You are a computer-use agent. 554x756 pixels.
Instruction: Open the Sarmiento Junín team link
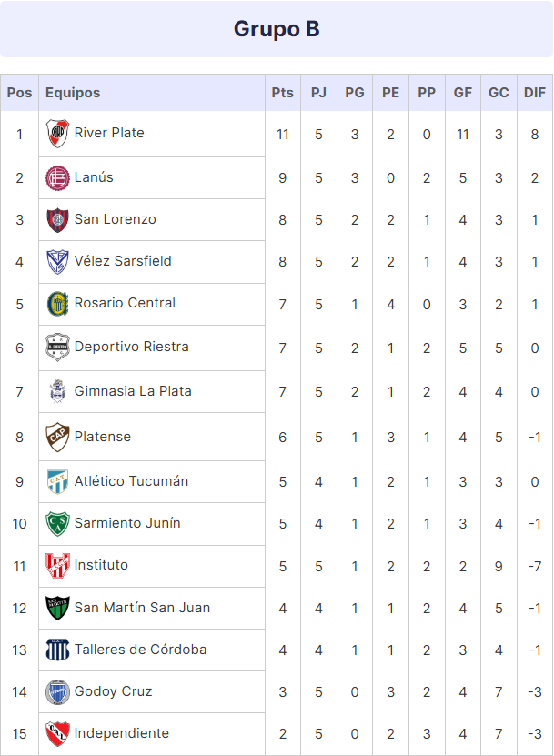coord(127,523)
